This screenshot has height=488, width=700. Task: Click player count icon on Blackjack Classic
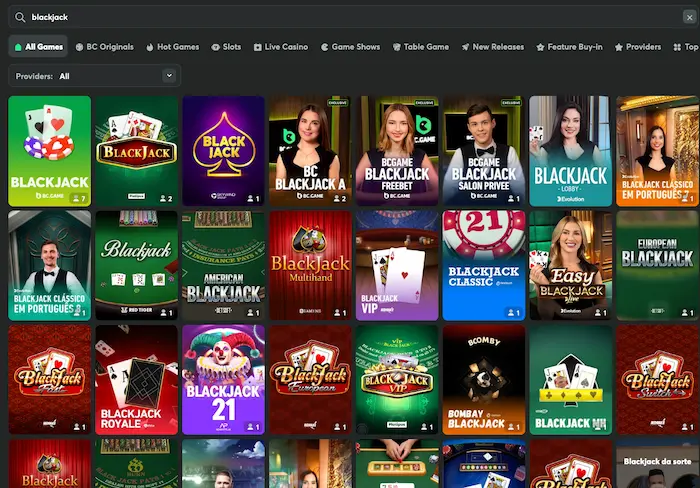[x=510, y=313]
